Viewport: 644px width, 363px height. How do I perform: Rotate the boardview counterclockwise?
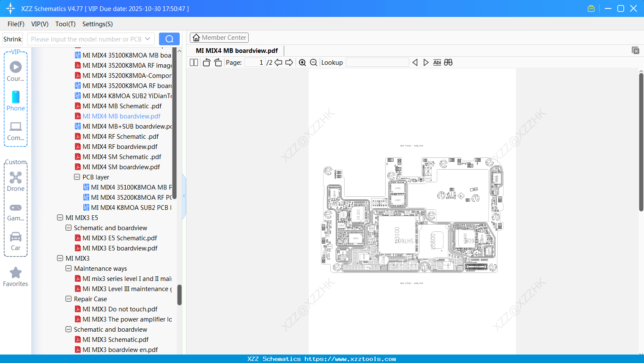pos(206,62)
